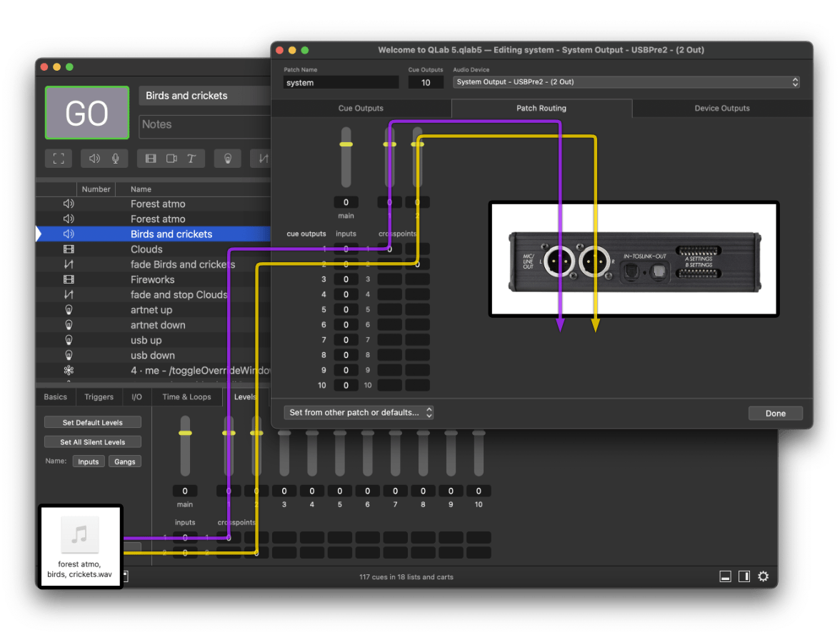
Task: Toggle the inspector panel icon in footer
Action: (x=726, y=576)
